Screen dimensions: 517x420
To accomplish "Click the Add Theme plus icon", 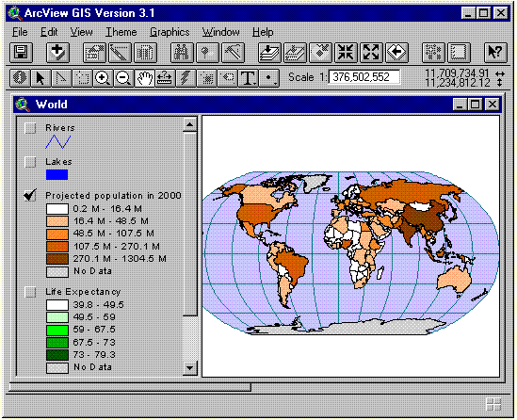I will [57, 53].
